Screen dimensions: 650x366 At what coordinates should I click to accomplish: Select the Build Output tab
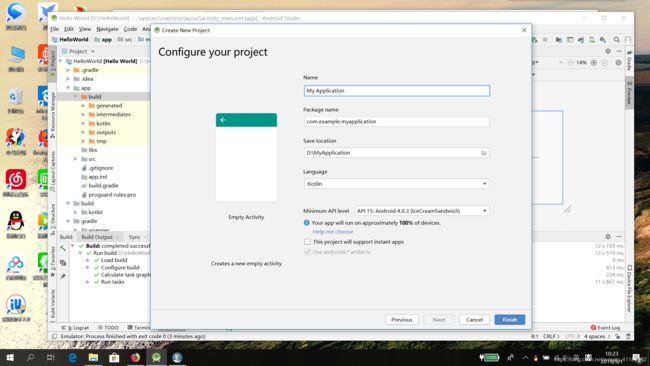pos(97,237)
